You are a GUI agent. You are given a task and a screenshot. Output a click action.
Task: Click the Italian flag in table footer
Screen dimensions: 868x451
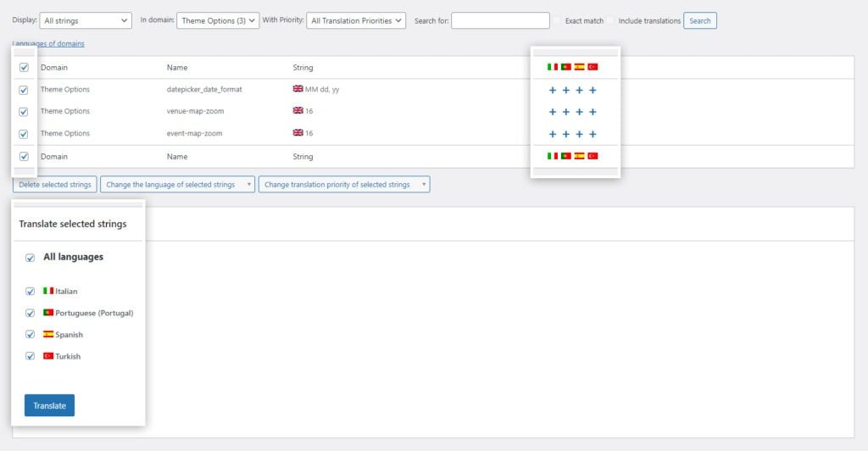pos(553,156)
